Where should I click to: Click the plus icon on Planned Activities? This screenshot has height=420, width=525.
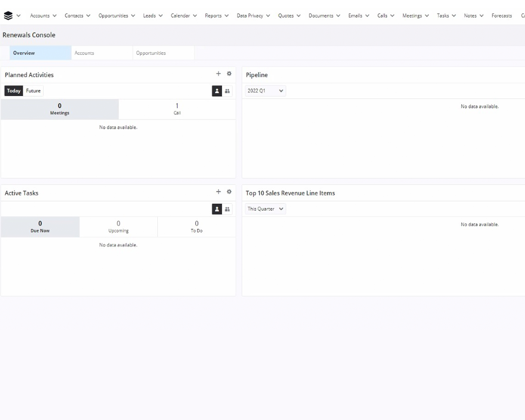[x=218, y=73]
